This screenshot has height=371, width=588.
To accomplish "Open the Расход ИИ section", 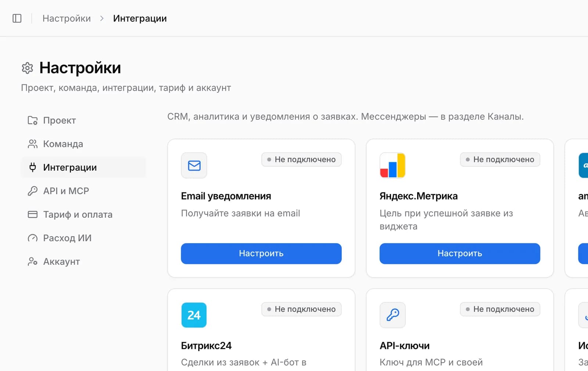I will coord(83,238).
